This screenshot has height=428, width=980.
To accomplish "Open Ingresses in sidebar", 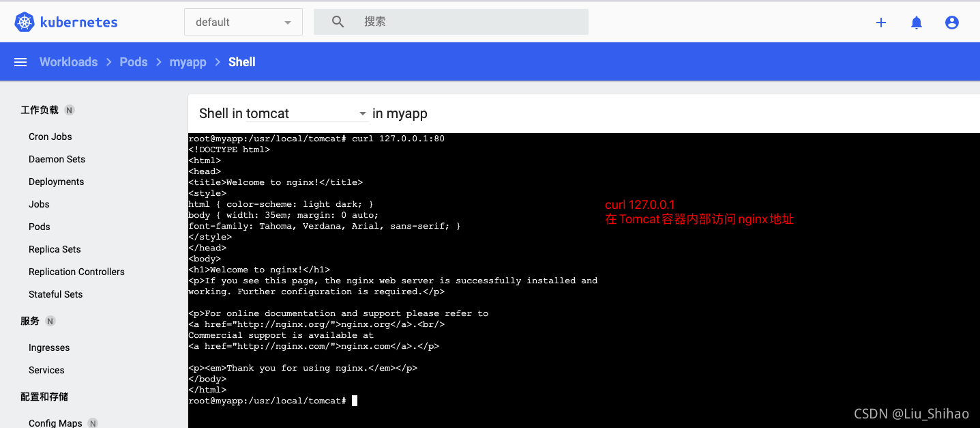I will coord(49,347).
